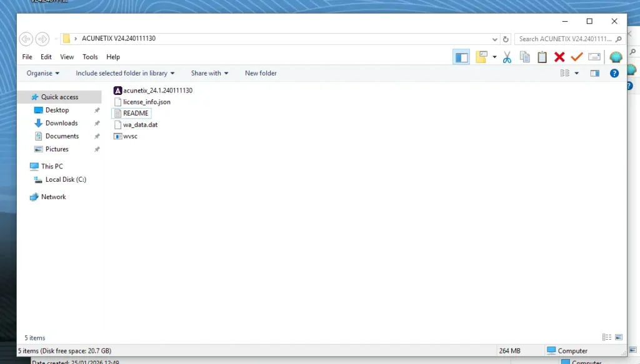Toggle the preview pane icon near Help
Viewport: 640px width, 364px height.
point(595,73)
